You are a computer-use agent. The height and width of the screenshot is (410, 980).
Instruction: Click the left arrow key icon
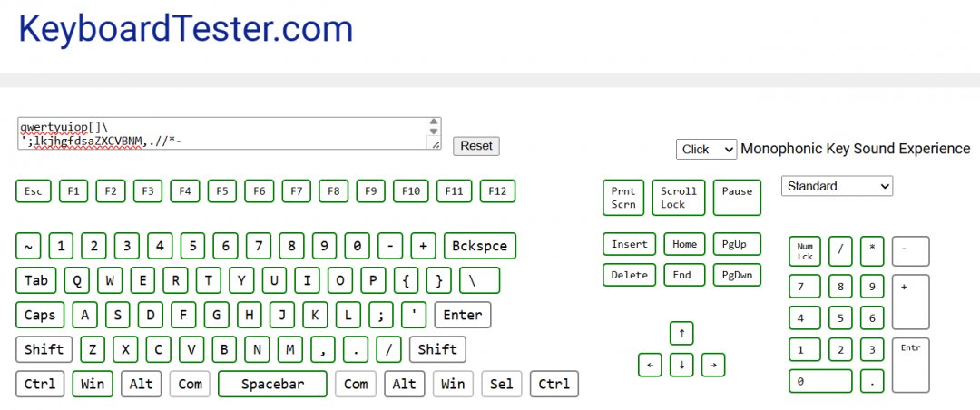coord(650,365)
